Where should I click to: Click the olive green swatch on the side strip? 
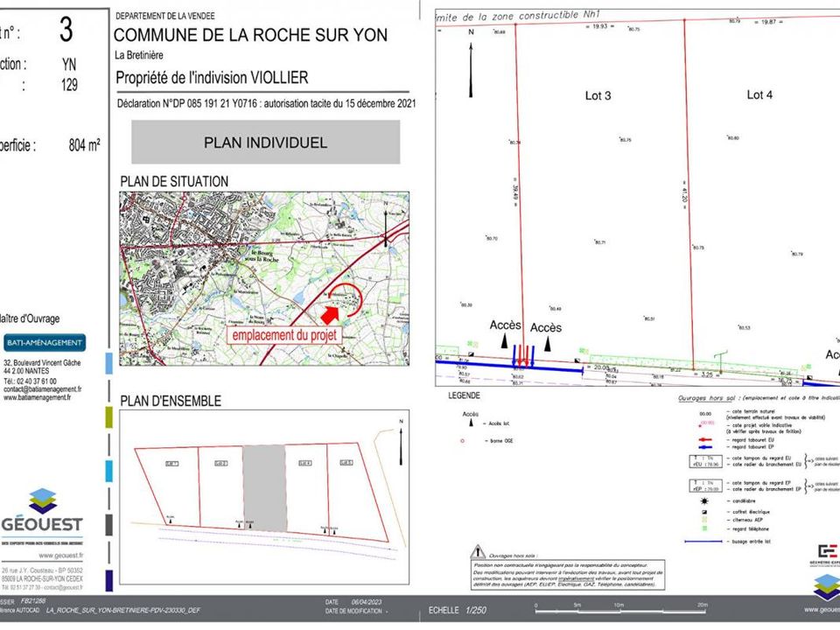[108, 416]
